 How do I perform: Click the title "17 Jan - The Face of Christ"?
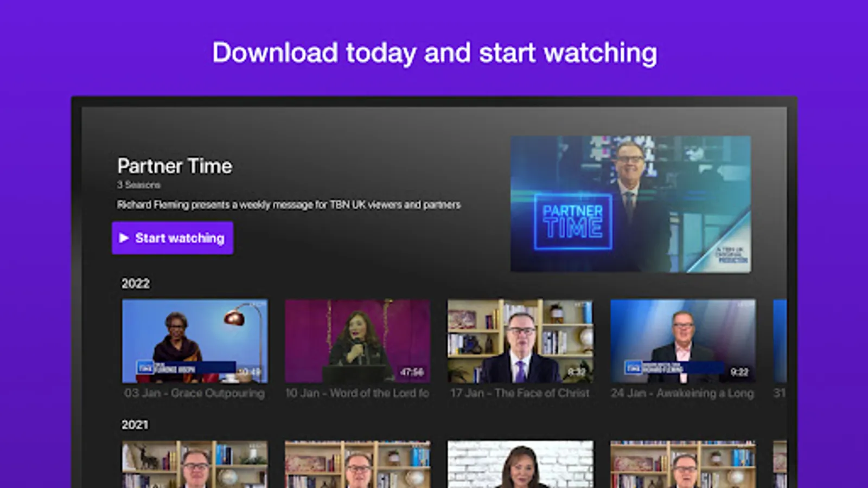(520, 393)
